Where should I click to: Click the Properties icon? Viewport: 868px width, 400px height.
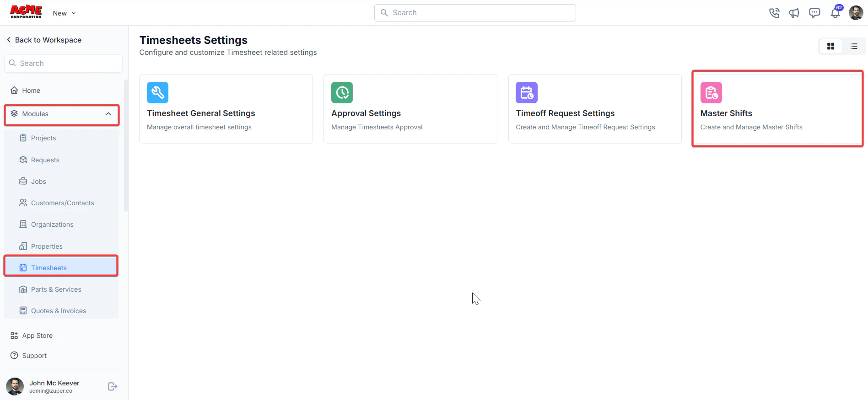23,246
